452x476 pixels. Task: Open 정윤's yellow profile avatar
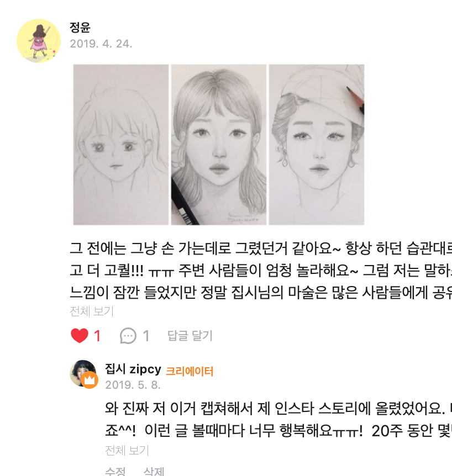pyautogui.click(x=39, y=41)
